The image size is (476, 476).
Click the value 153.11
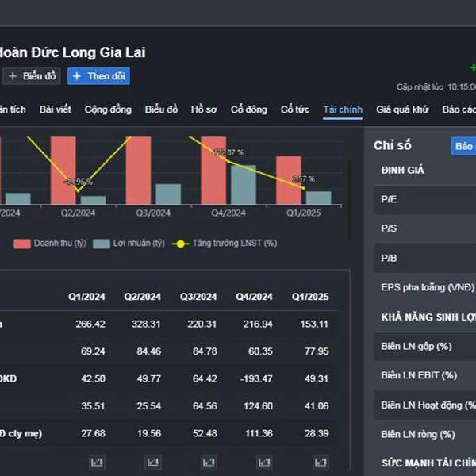[x=314, y=324]
